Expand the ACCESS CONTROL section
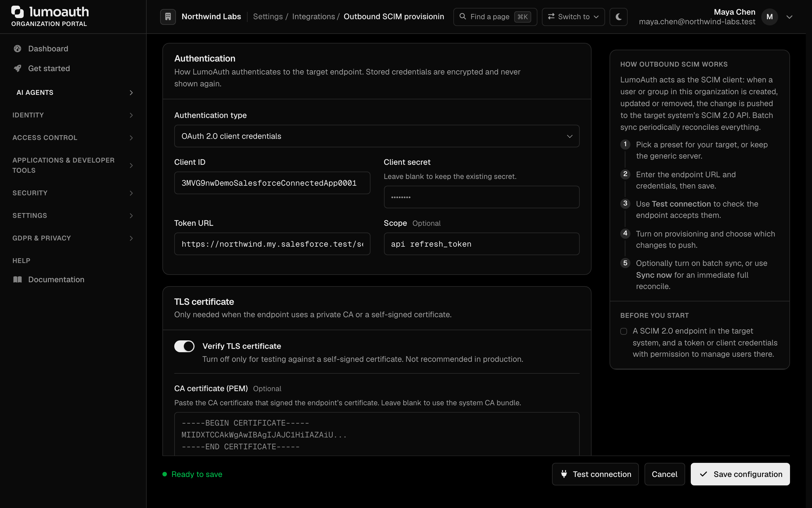This screenshot has width=812, height=508. [x=73, y=138]
